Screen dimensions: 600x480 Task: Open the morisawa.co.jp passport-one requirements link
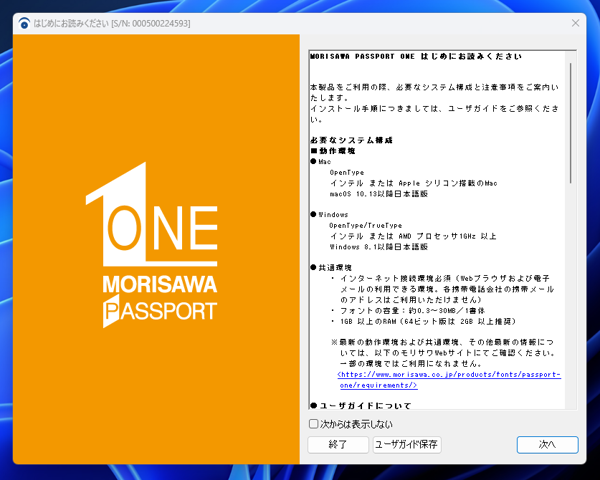pos(449,380)
